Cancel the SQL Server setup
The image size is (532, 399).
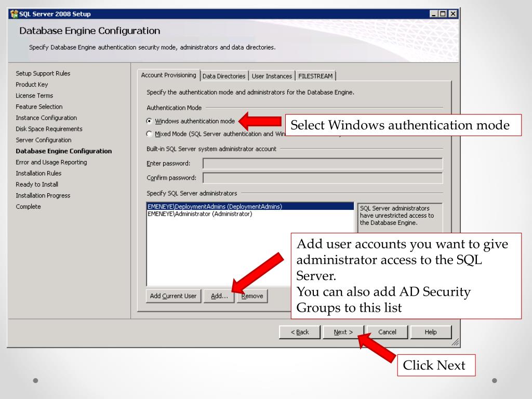tap(387, 332)
